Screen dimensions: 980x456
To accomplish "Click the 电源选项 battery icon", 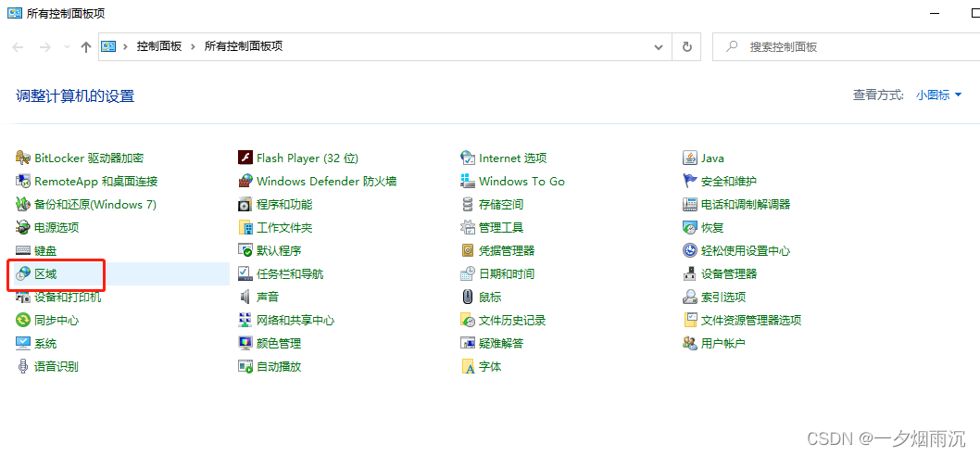I will coord(23,228).
